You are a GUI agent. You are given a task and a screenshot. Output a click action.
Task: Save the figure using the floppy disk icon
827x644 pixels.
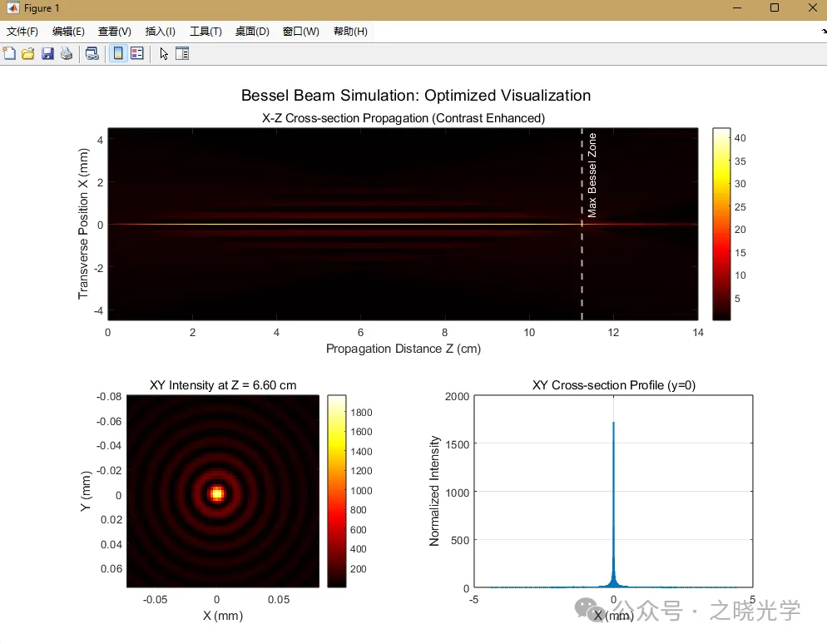click(x=47, y=54)
